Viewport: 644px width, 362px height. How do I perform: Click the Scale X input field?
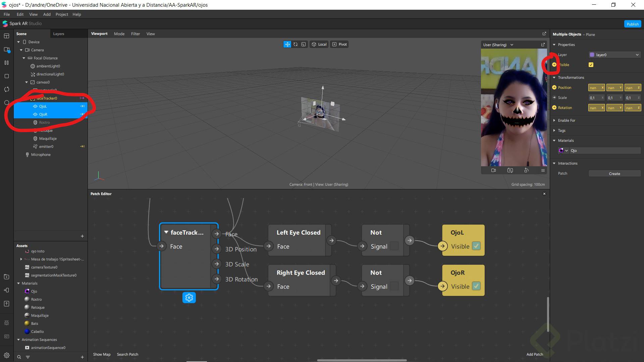point(594,98)
